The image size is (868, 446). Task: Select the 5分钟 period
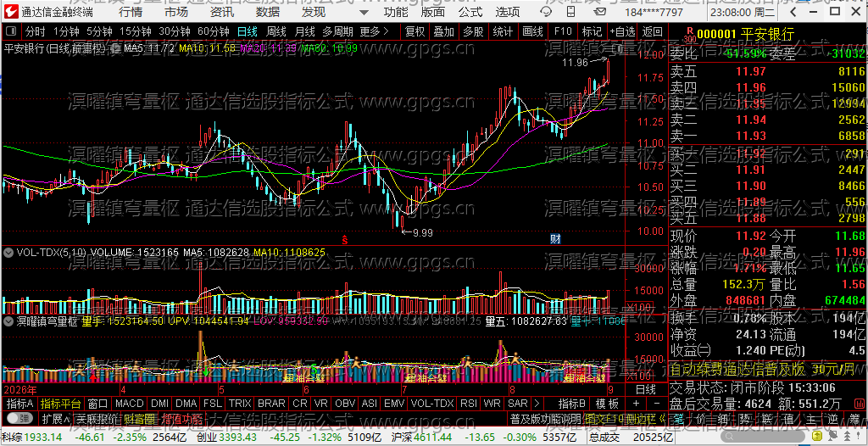[100, 31]
